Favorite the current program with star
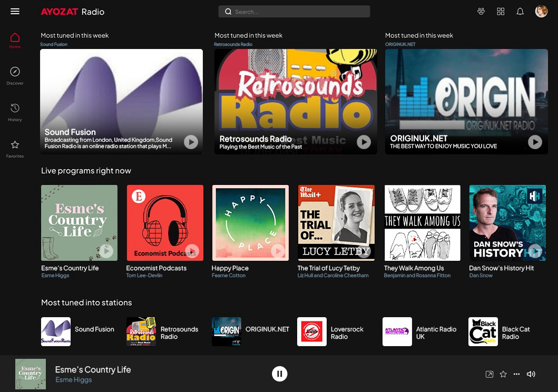The height and width of the screenshot is (392, 558). [x=503, y=374]
